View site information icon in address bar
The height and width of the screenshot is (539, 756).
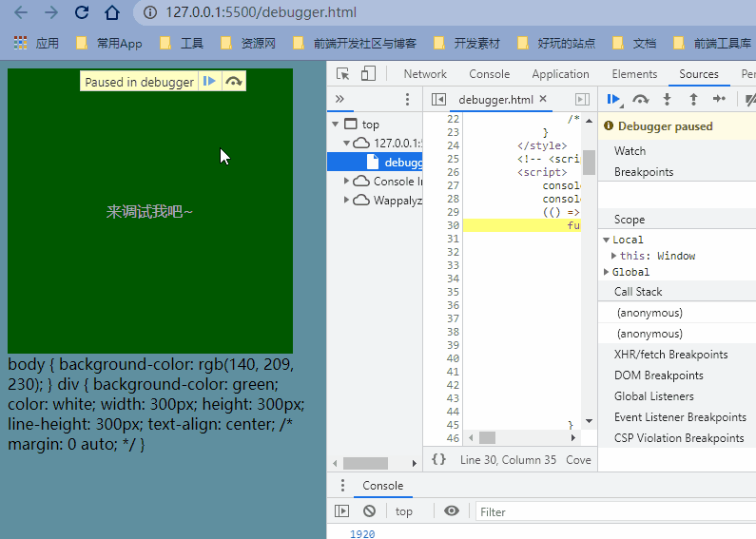click(150, 12)
